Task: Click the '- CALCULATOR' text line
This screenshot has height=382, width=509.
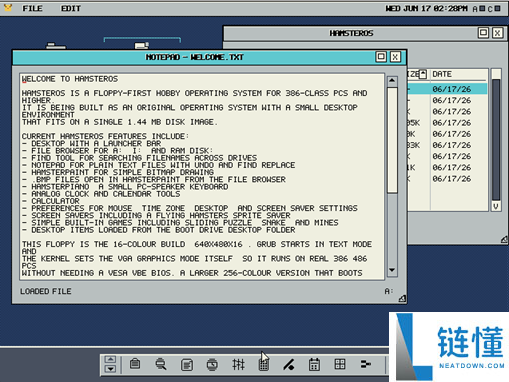Action: [51, 201]
